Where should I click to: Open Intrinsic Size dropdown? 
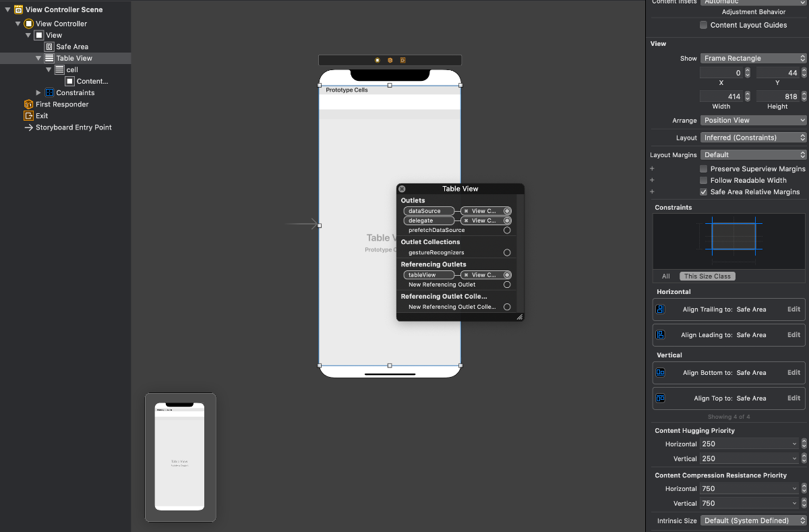pyautogui.click(x=754, y=521)
